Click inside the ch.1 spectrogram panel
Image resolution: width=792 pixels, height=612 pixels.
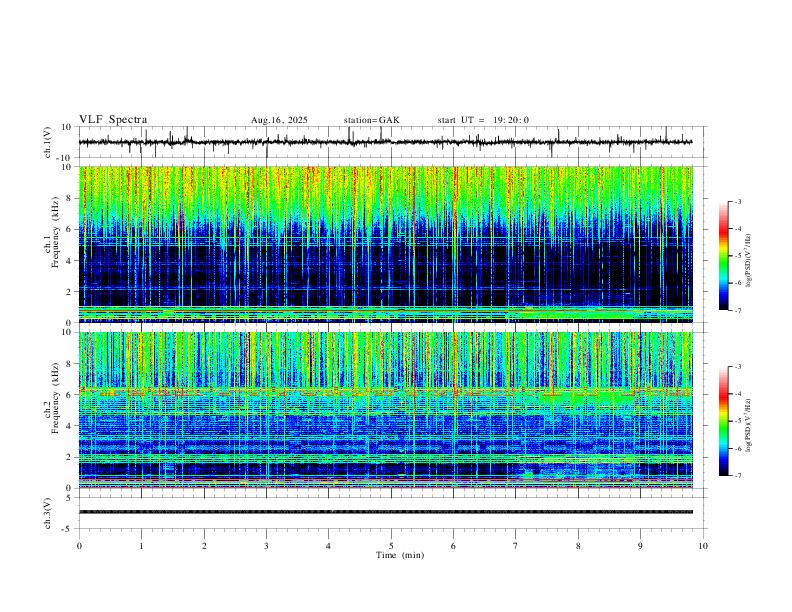coord(385,244)
